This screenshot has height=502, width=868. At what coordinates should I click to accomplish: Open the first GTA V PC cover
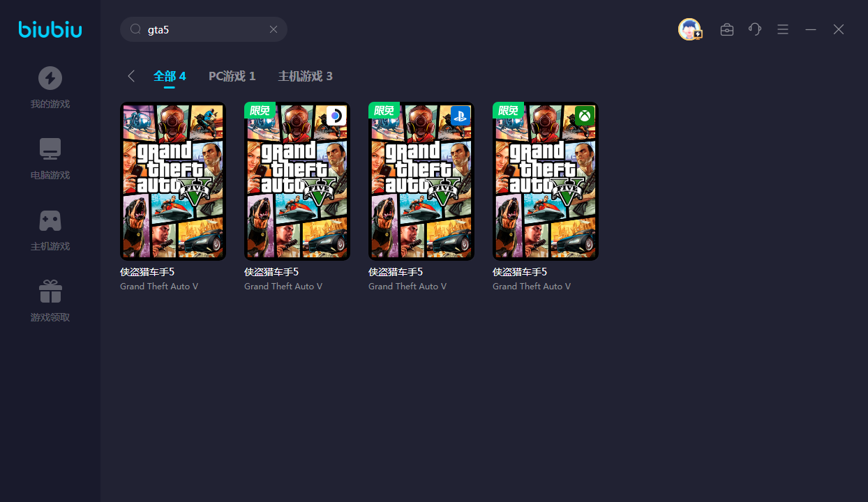173,181
